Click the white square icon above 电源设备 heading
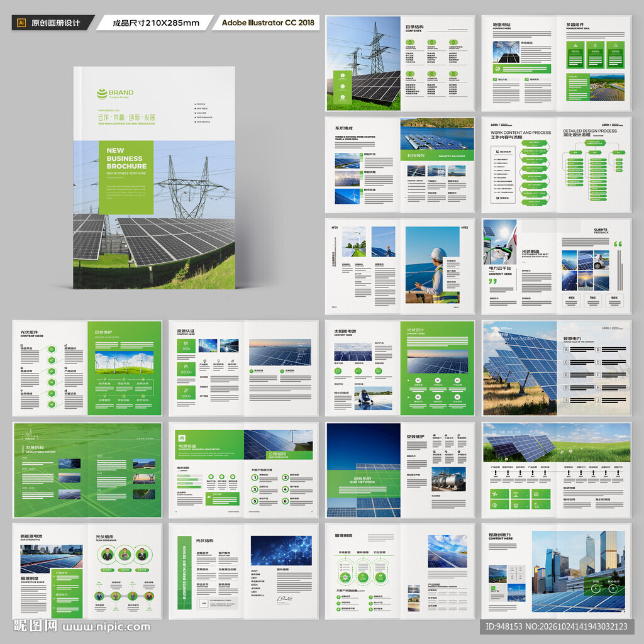 182,438
